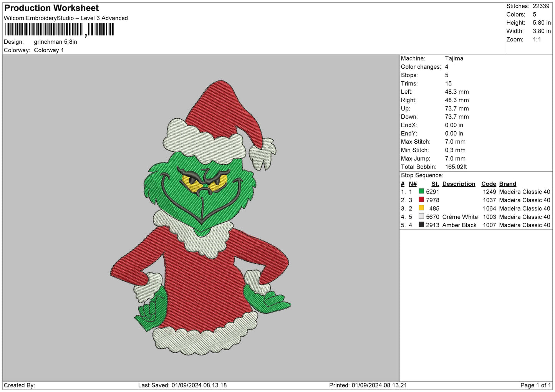Click the 'Colorway 1' value
The width and height of the screenshot is (555, 392).
pos(49,50)
